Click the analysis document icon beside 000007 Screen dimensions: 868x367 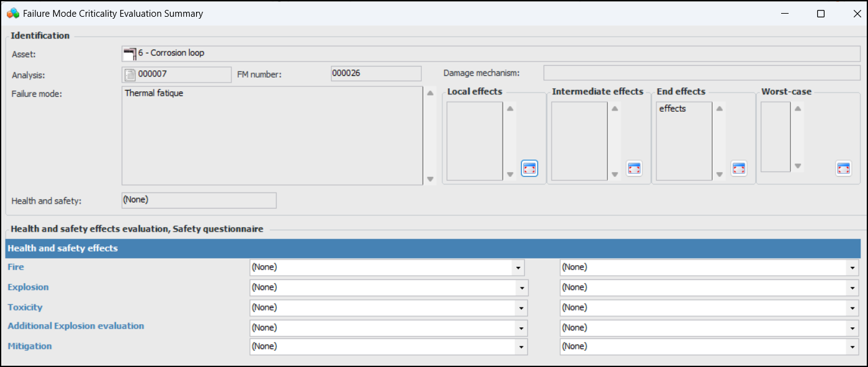click(130, 75)
